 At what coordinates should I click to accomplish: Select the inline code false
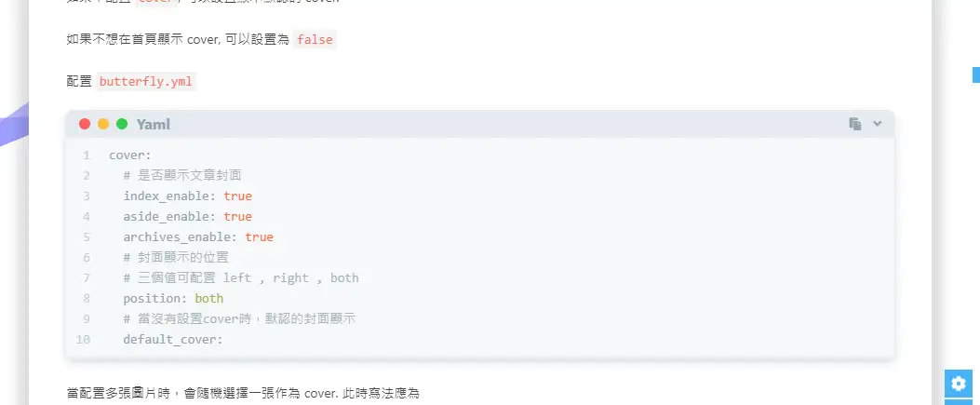point(315,40)
